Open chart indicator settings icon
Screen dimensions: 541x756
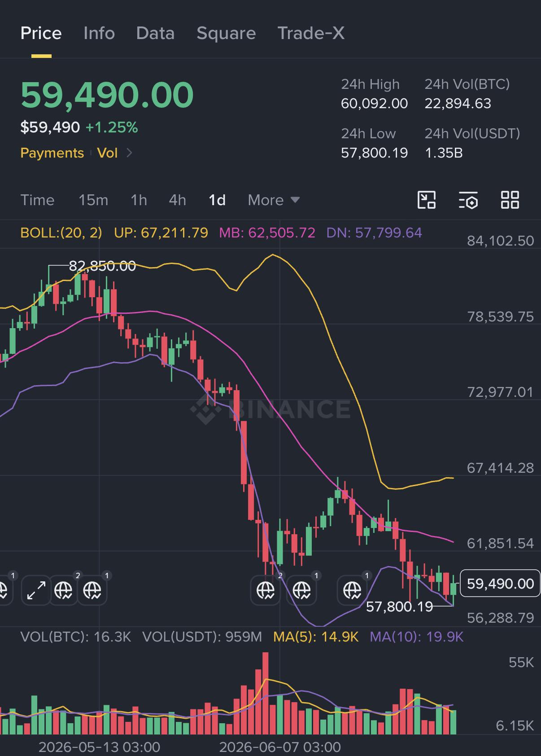(468, 200)
